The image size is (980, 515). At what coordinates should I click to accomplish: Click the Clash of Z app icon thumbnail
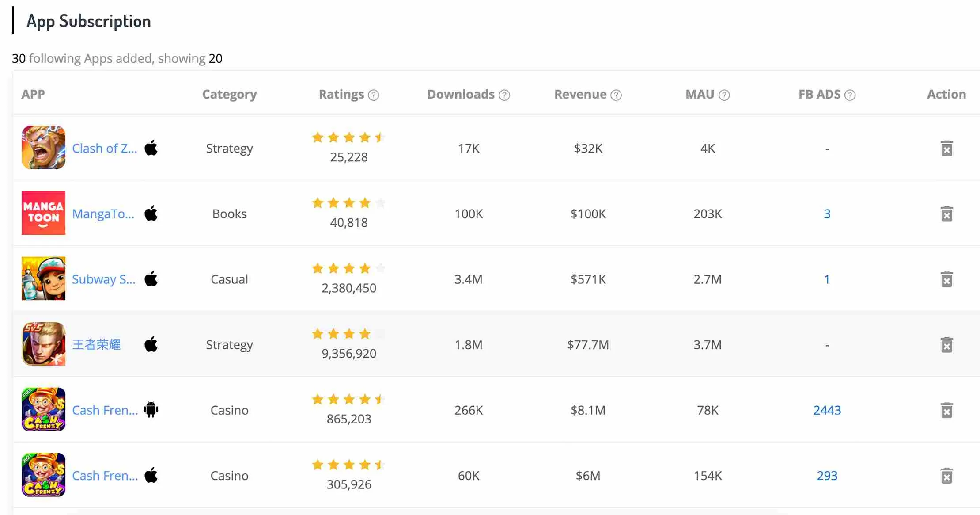pos(43,148)
